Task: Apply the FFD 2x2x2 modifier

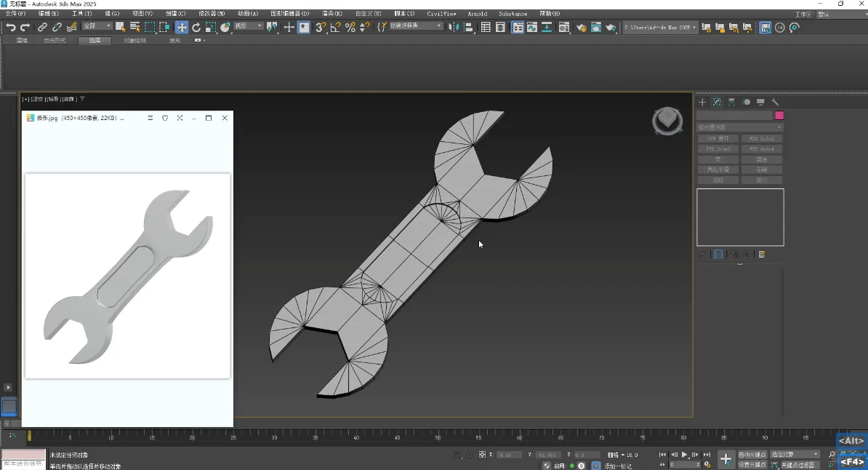Action: (762, 138)
